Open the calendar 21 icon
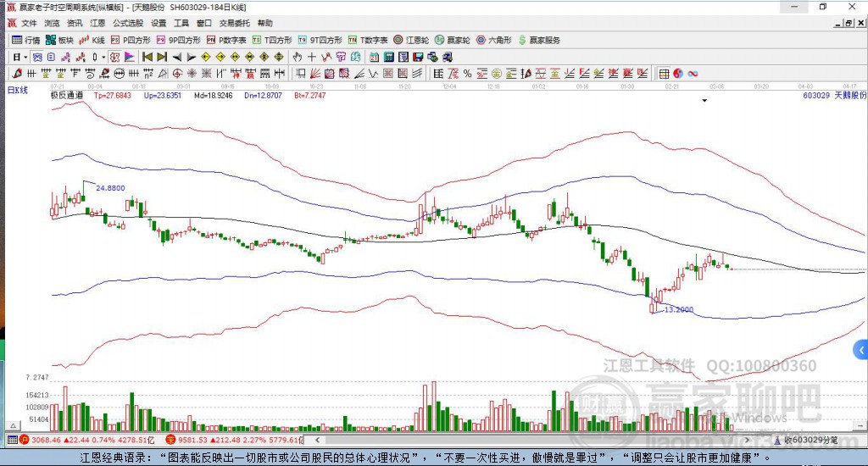The width and height of the screenshot is (868, 466). (x=374, y=57)
